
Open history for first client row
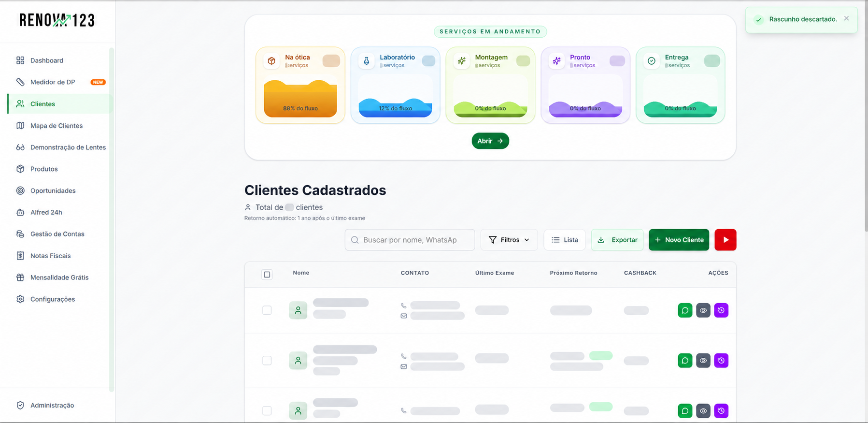point(721,310)
